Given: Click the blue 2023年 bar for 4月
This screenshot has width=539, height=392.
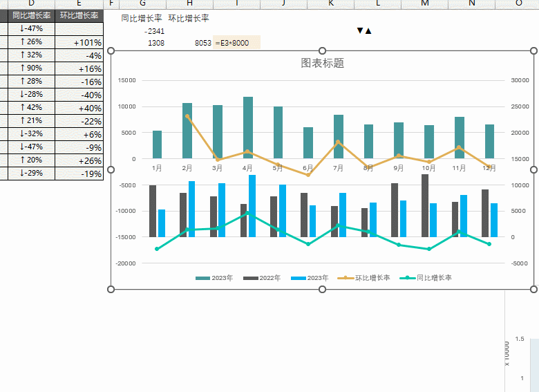Looking at the screenshot, I should (x=252, y=206).
